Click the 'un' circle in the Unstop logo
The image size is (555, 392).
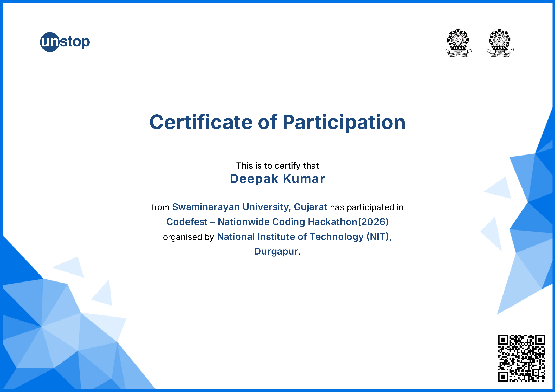click(50, 42)
